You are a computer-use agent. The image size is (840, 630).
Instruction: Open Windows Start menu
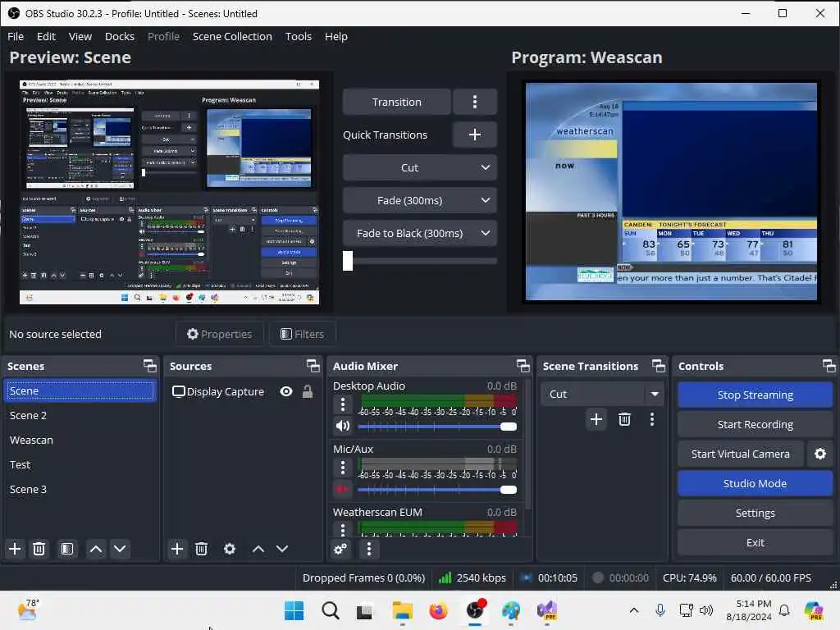[294, 610]
